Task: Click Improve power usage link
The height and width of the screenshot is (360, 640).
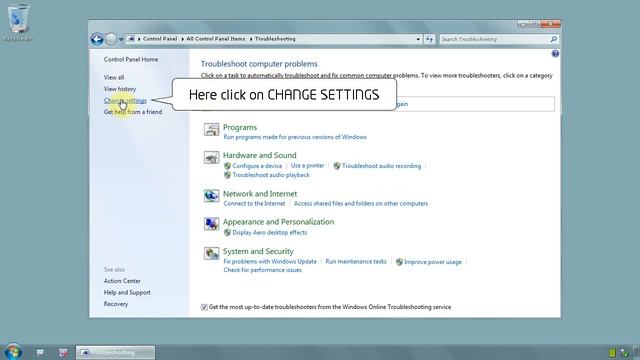Action: [x=433, y=262]
